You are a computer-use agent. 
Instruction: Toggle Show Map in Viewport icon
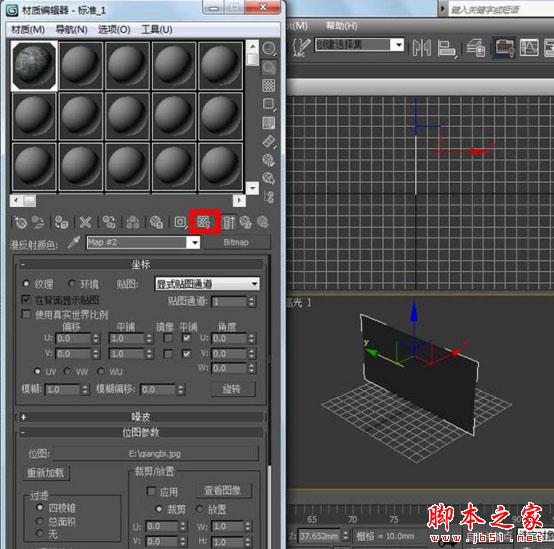(x=204, y=222)
